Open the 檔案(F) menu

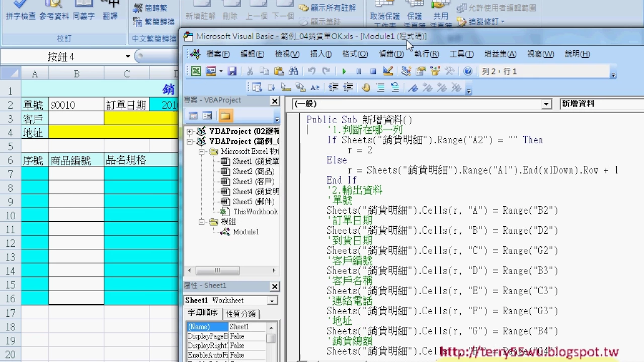click(x=218, y=54)
